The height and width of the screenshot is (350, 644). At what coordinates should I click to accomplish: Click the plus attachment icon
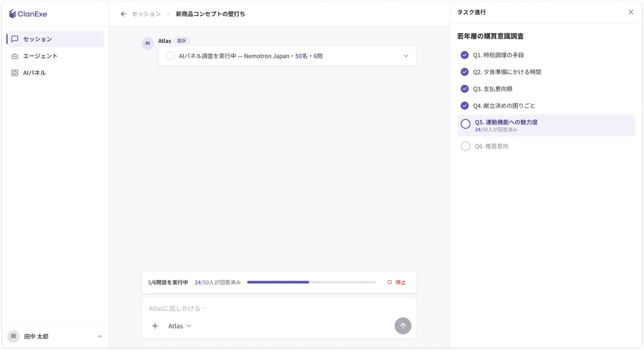click(155, 326)
